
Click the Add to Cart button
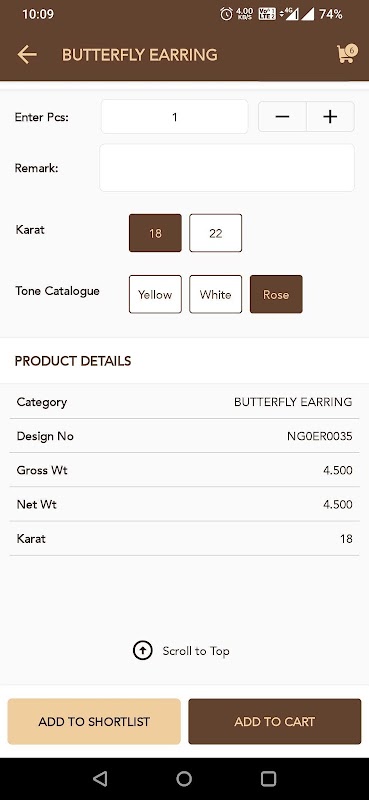click(x=275, y=721)
